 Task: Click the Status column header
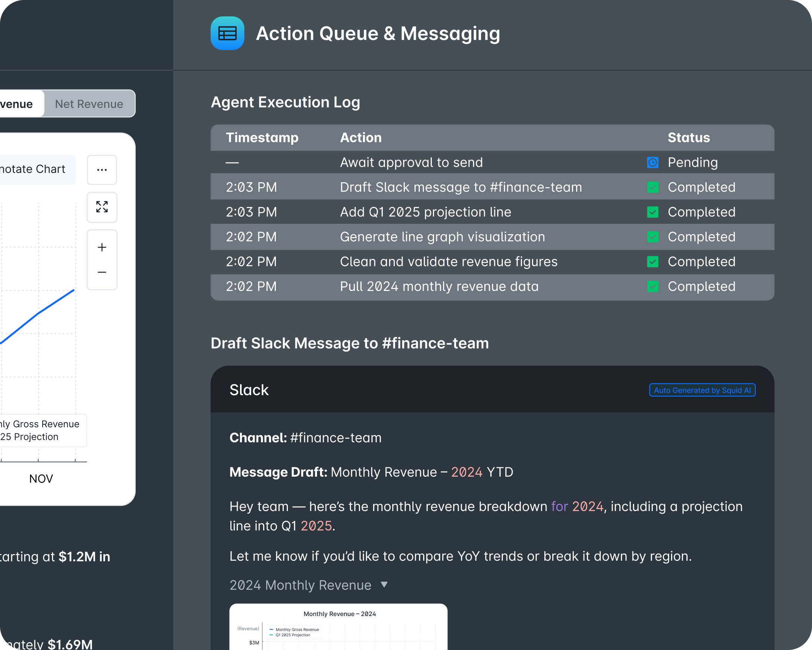[689, 138]
